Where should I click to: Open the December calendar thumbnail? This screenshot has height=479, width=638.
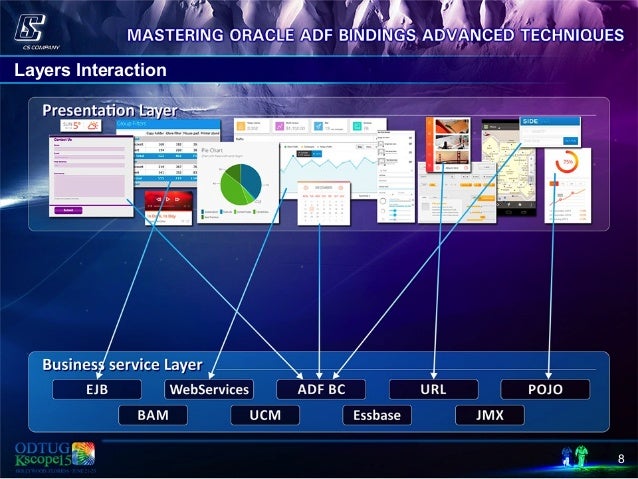click(323, 203)
